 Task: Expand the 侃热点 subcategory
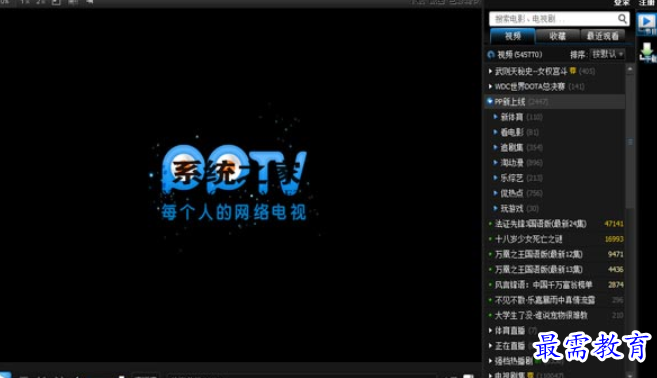tap(496, 193)
